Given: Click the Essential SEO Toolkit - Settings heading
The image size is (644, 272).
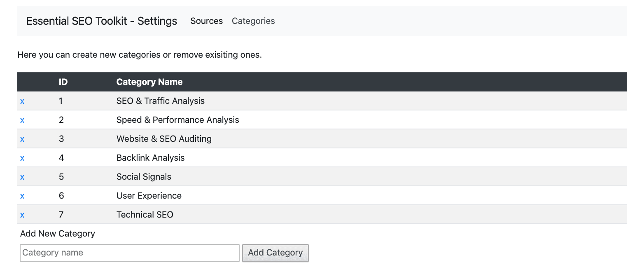Looking at the screenshot, I should pos(101,21).
